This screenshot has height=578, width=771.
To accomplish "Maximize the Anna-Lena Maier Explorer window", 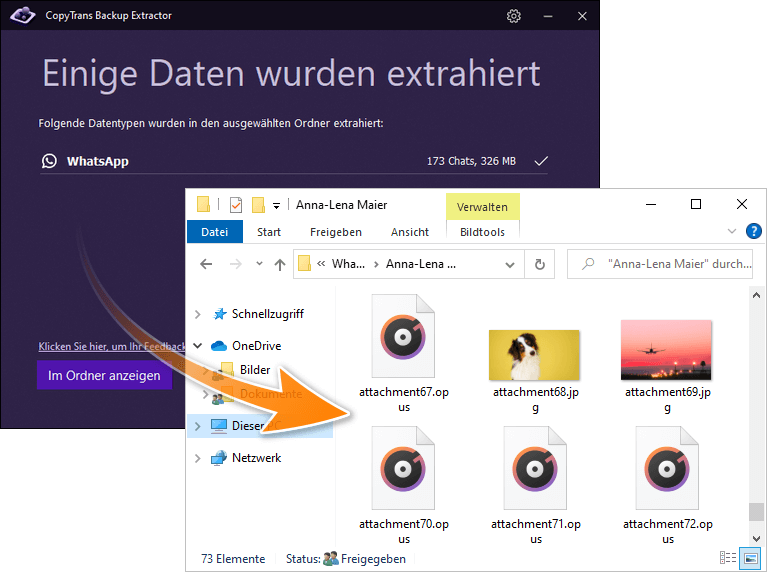I will click(x=696, y=204).
